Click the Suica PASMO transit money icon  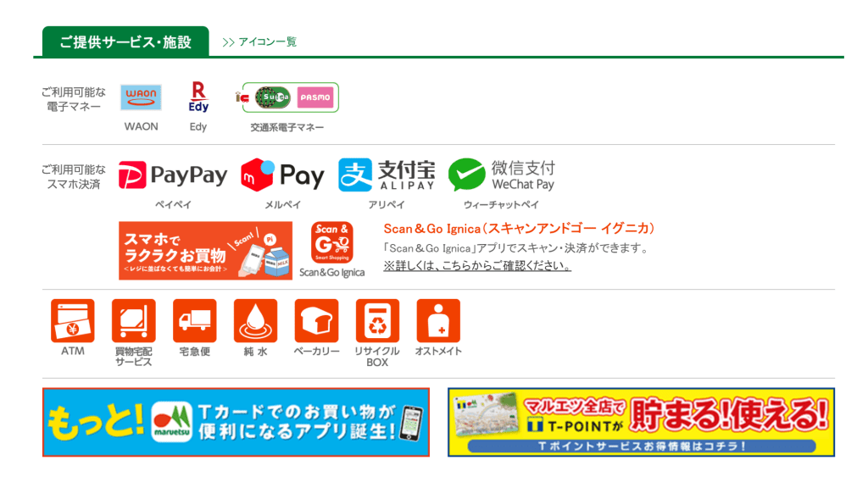pos(287,97)
